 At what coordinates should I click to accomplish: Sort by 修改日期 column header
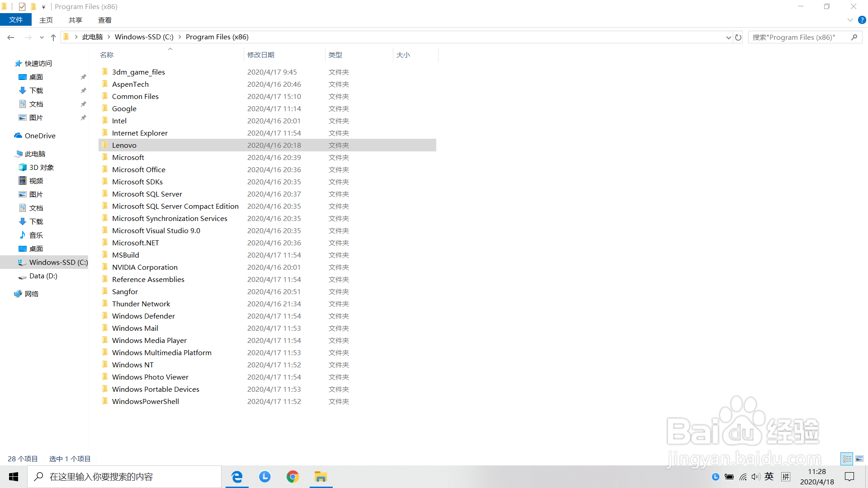click(261, 55)
